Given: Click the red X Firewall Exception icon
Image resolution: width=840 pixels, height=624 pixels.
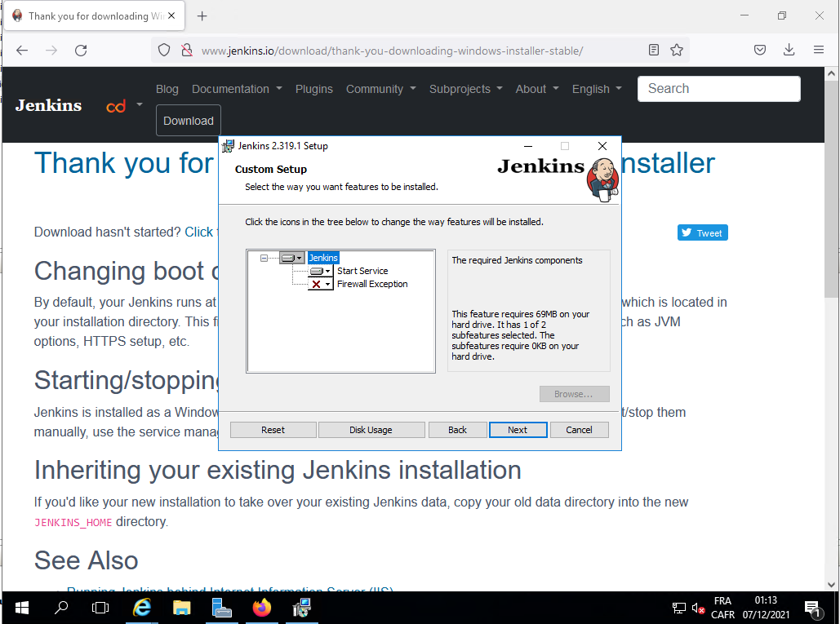Looking at the screenshot, I should coord(320,284).
